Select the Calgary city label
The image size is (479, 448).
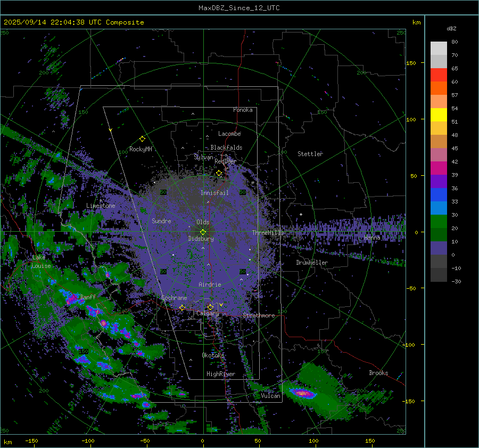point(208,313)
